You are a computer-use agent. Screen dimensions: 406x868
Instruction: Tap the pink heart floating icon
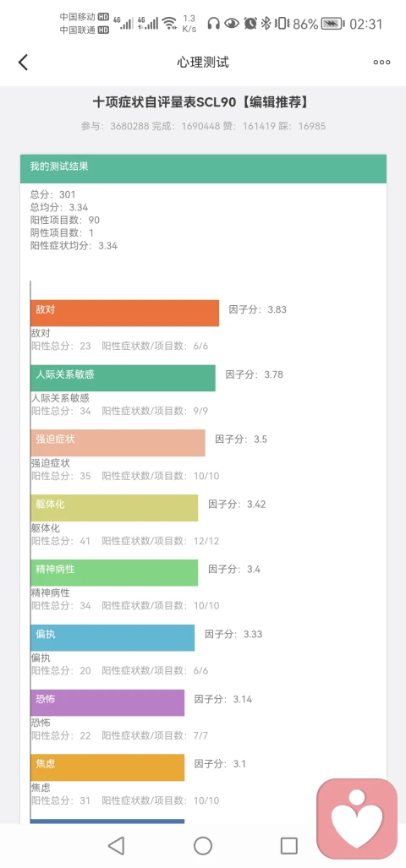pos(357,819)
